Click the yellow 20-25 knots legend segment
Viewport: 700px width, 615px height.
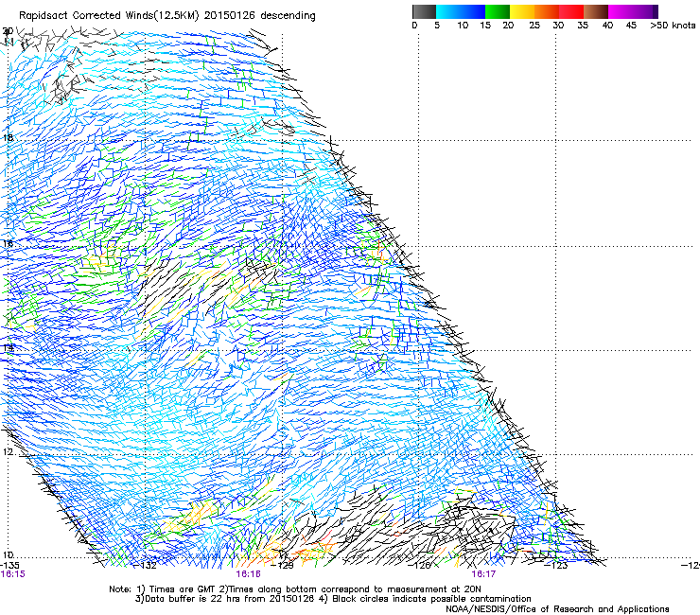tap(522, 11)
